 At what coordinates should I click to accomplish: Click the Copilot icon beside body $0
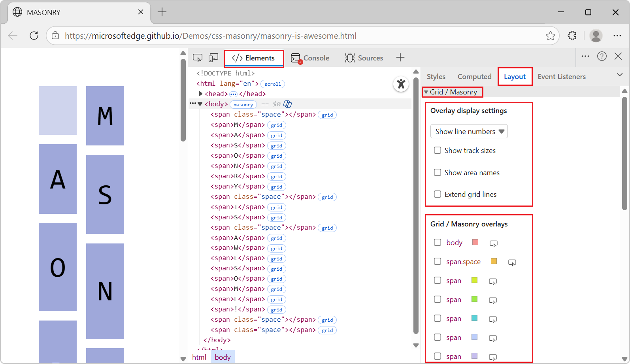tap(288, 104)
